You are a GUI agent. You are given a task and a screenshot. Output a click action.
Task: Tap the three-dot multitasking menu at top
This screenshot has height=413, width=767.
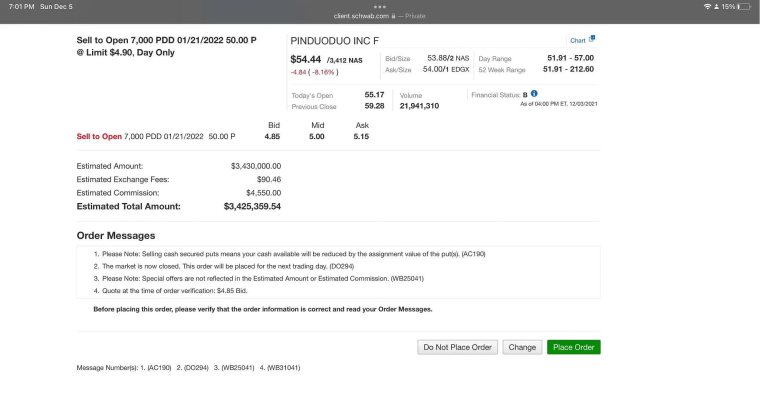(x=380, y=7)
